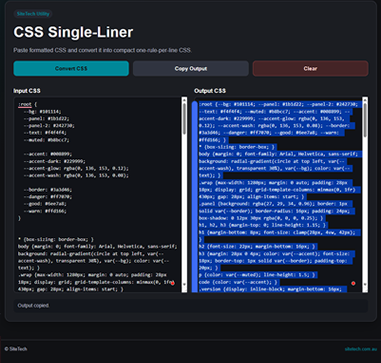Click the Convert CSS button
The width and height of the screenshot is (381, 363).
[x=71, y=68]
